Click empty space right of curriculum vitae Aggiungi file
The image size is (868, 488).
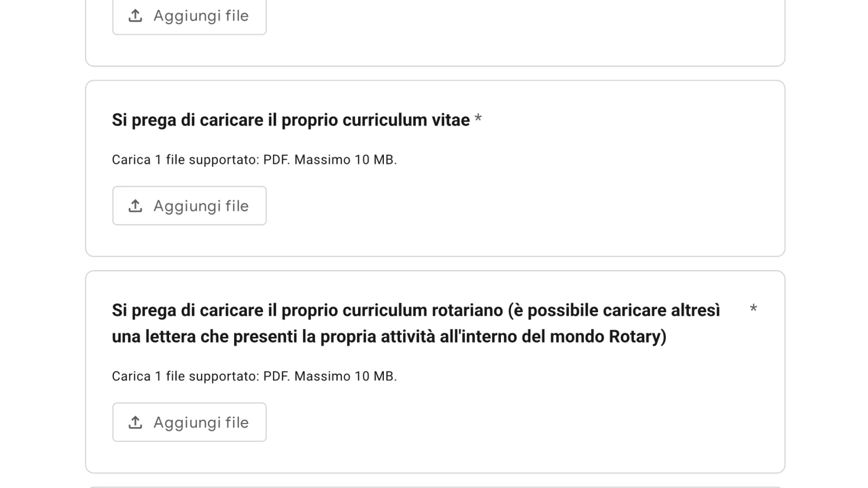pyautogui.click(x=497, y=206)
